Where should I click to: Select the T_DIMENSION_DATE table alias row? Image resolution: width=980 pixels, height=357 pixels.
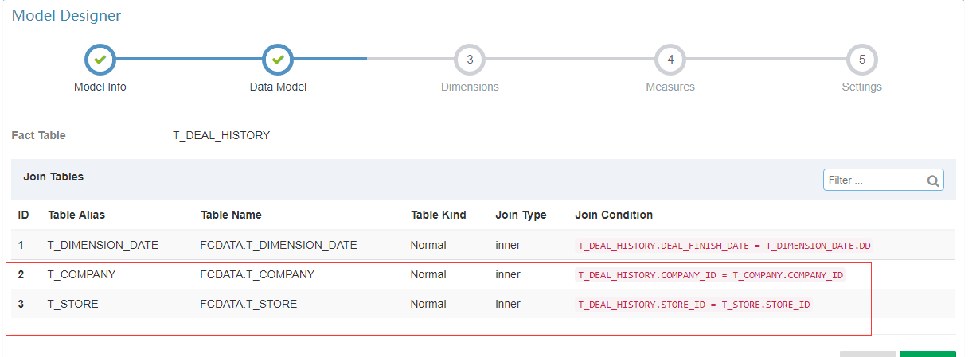103,245
